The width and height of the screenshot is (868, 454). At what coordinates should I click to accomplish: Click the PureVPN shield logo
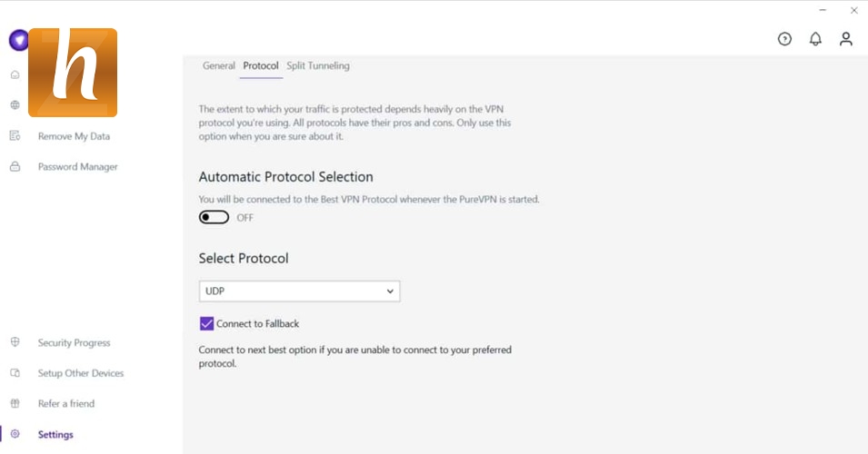pyautogui.click(x=17, y=41)
